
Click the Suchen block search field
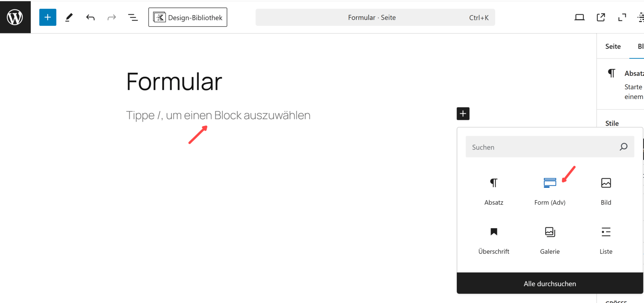(543, 147)
